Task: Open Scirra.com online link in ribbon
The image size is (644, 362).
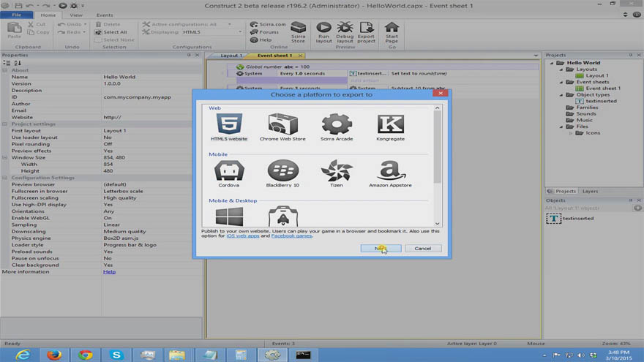Action: [268, 24]
